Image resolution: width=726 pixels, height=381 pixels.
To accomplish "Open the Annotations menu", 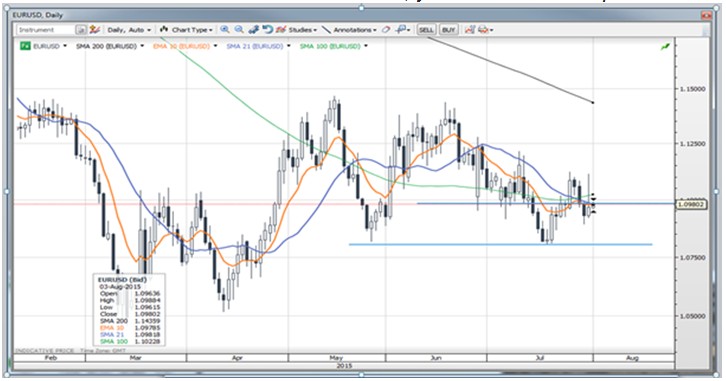I will click(355, 30).
